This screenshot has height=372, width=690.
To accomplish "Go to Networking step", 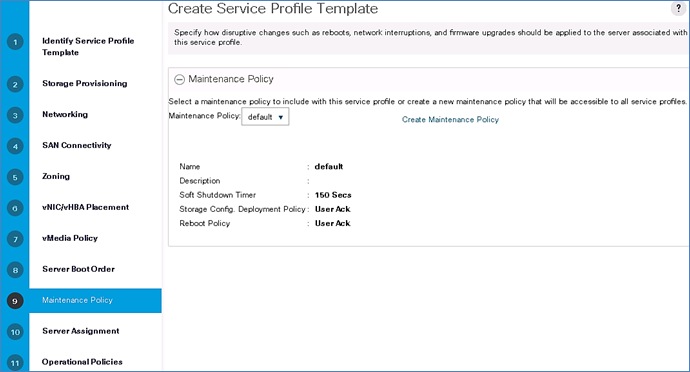I will [x=65, y=114].
